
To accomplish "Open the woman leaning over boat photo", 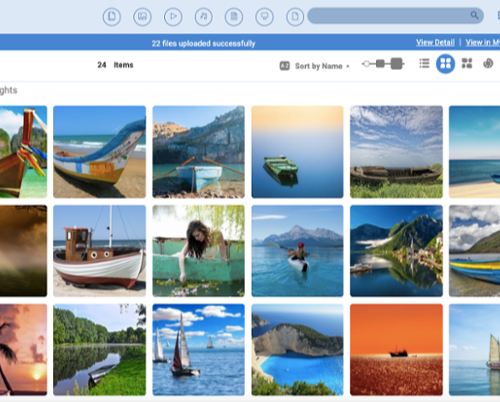I will click(x=199, y=251).
